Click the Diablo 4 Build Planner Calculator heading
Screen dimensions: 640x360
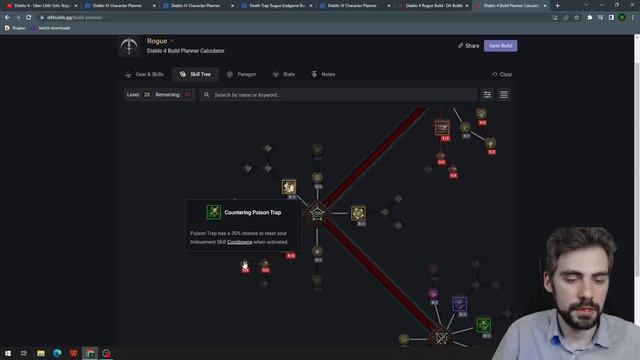pos(186,51)
